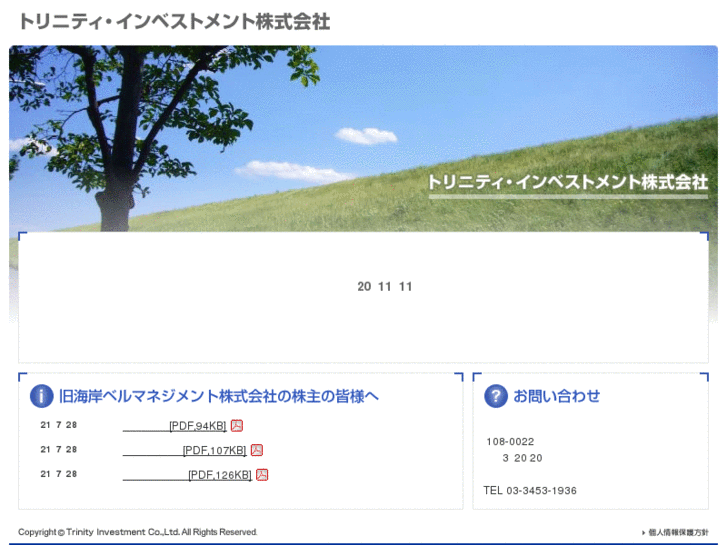
Task: Click the white company name overlaid on banner
Action: coord(568,182)
